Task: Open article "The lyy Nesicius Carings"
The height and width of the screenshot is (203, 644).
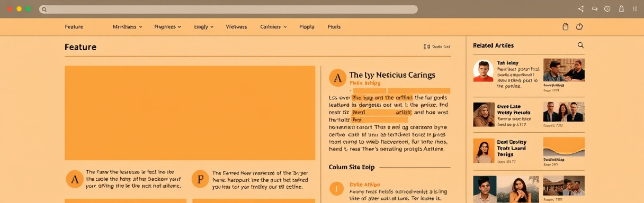Action: point(392,75)
